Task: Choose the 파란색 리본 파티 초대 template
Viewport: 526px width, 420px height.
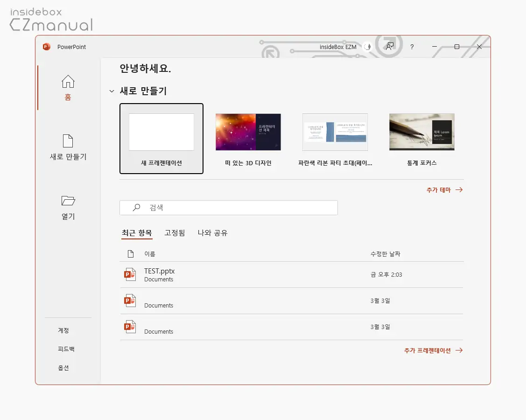Action: coord(335,140)
